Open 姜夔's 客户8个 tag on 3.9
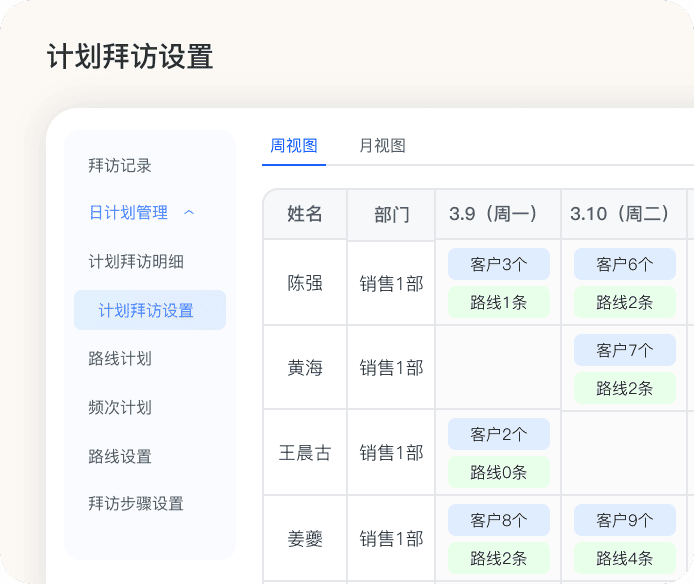 (x=498, y=520)
